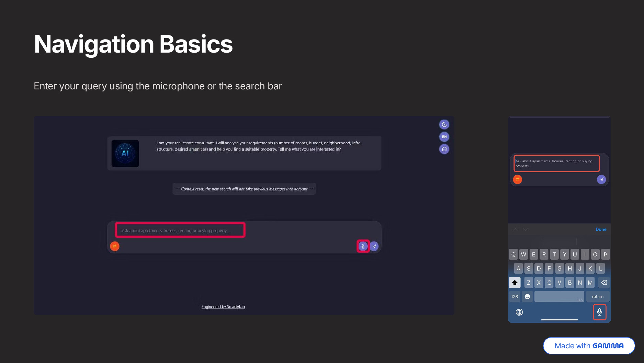
Task: Tap the keyboard down chevron
Action: point(526,229)
